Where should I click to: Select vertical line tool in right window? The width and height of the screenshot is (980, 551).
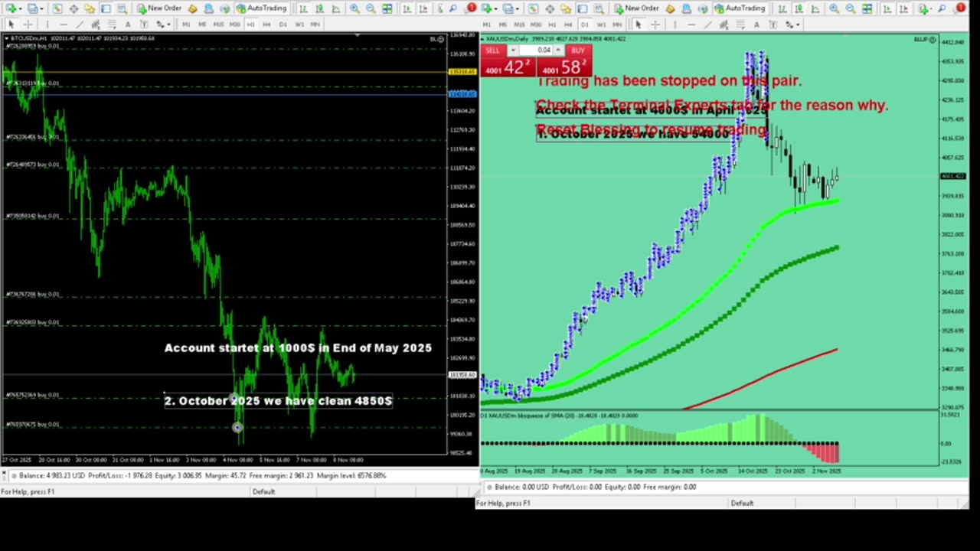point(675,24)
